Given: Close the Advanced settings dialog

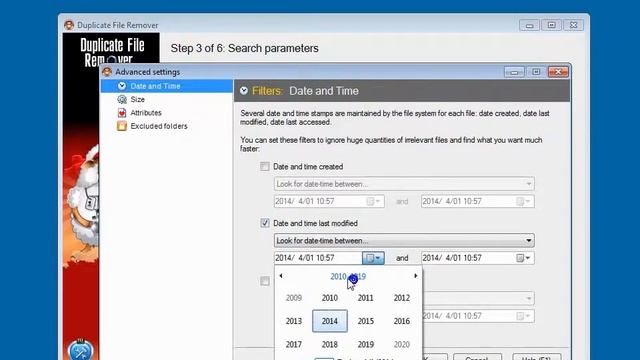Looking at the screenshot, I should click(558, 72).
